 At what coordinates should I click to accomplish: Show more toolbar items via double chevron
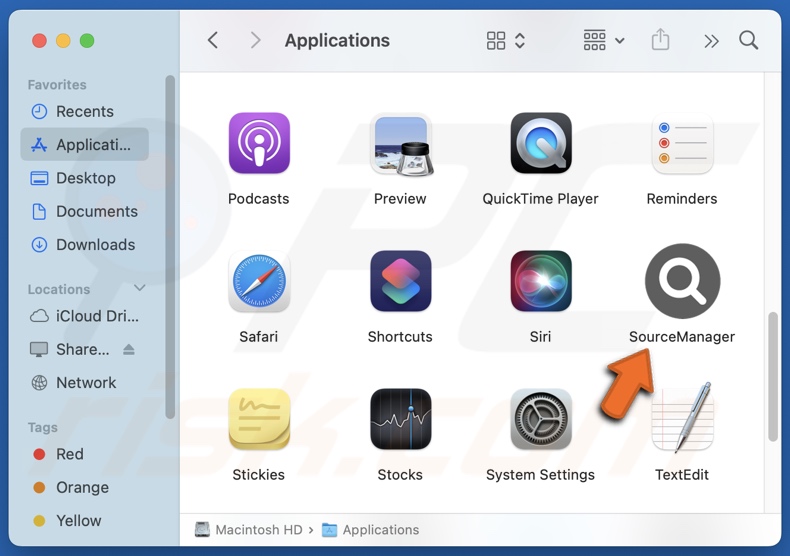click(x=711, y=41)
